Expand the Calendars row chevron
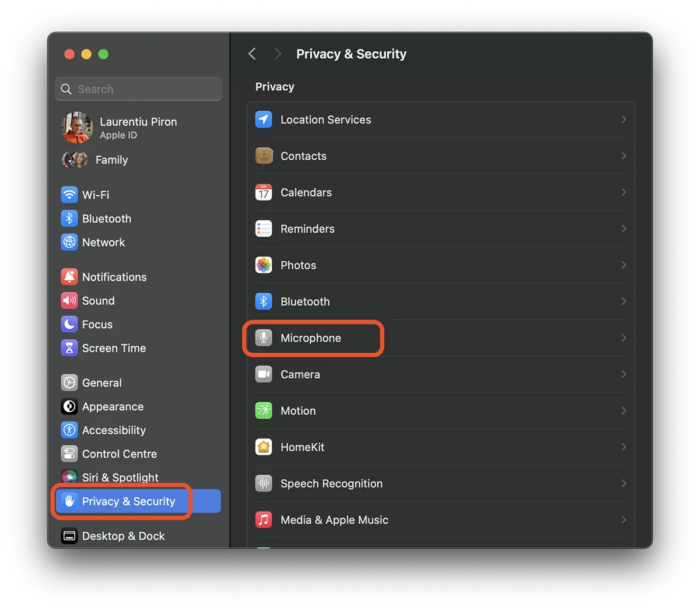The image size is (700, 611). pos(623,192)
